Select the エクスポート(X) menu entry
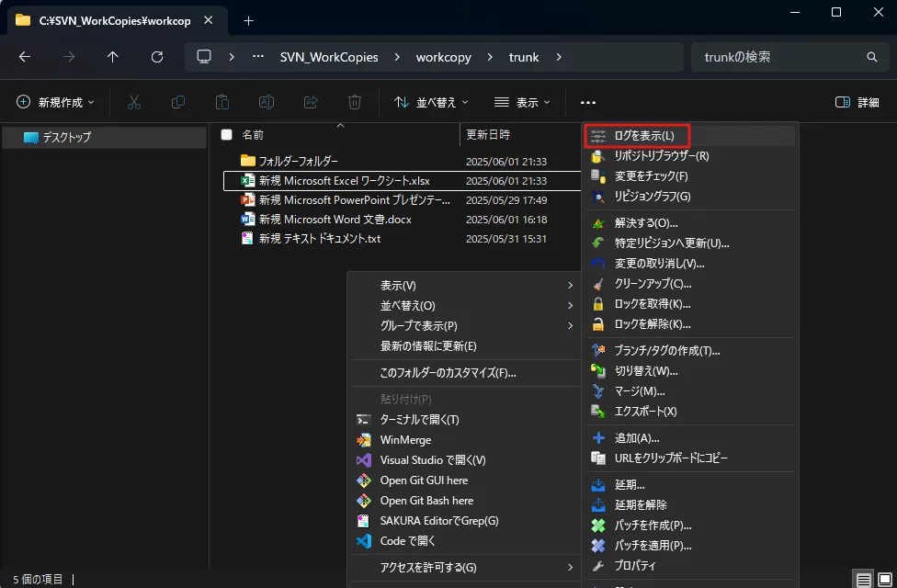897x588 pixels. tap(690, 412)
